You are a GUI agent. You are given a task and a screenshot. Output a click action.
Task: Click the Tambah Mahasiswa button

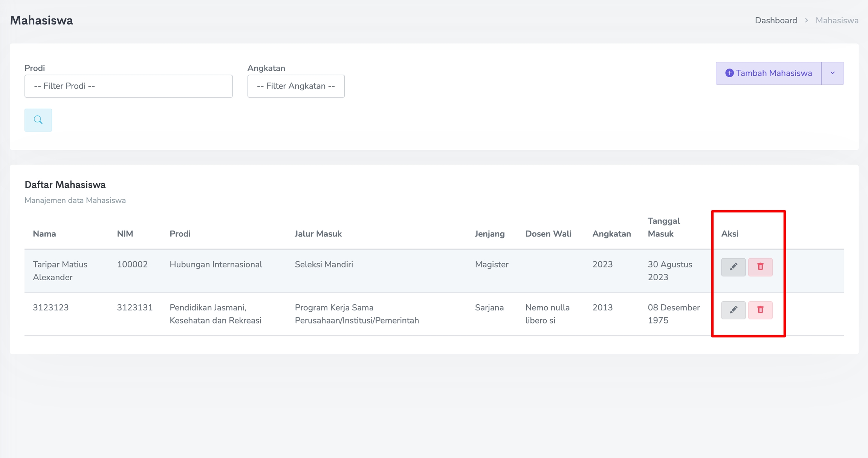[769, 73]
